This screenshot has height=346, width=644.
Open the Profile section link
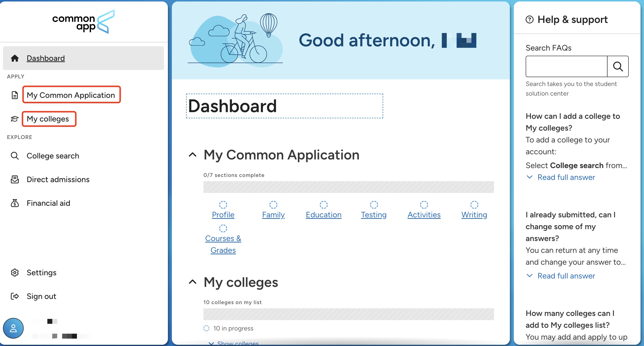pyautogui.click(x=223, y=215)
